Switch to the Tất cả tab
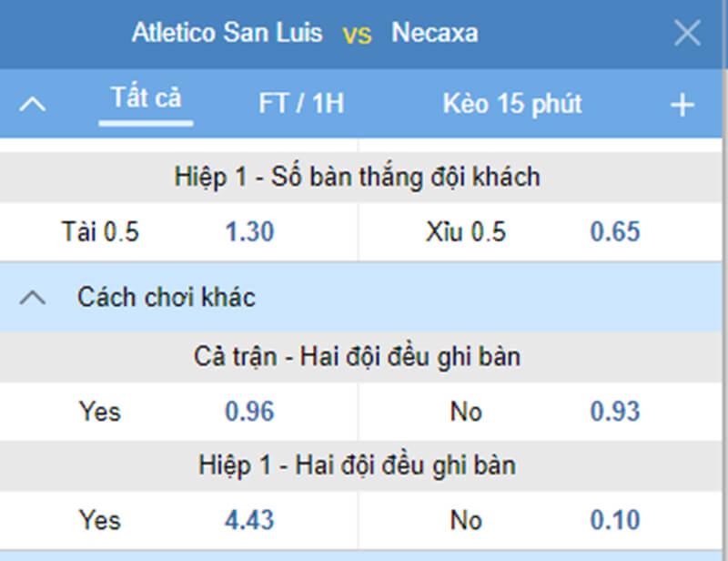The image size is (728, 561). (146, 99)
